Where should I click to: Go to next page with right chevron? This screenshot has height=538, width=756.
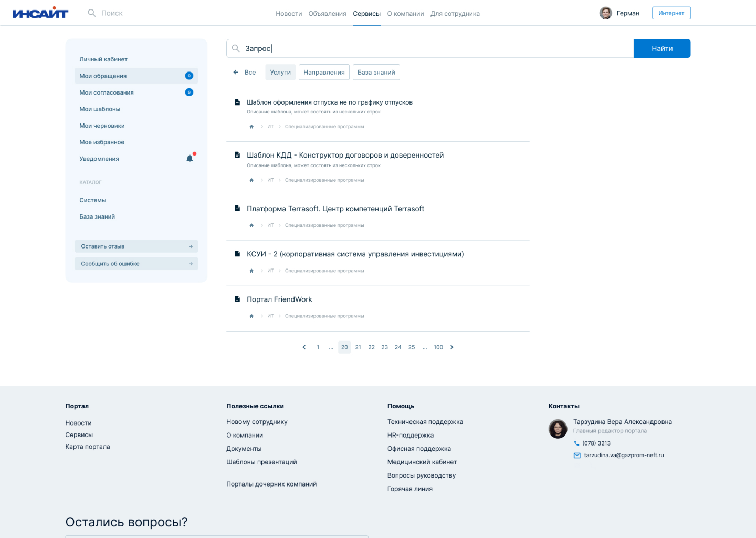pyautogui.click(x=452, y=347)
